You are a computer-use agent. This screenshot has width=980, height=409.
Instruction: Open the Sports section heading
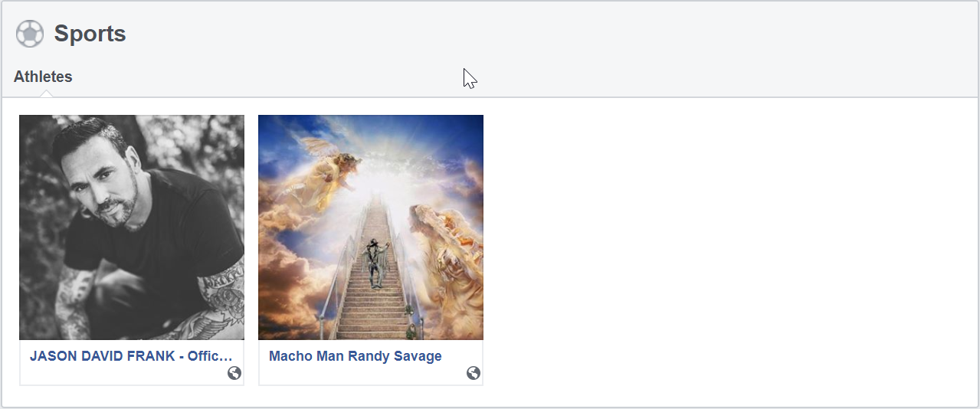pos(90,34)
